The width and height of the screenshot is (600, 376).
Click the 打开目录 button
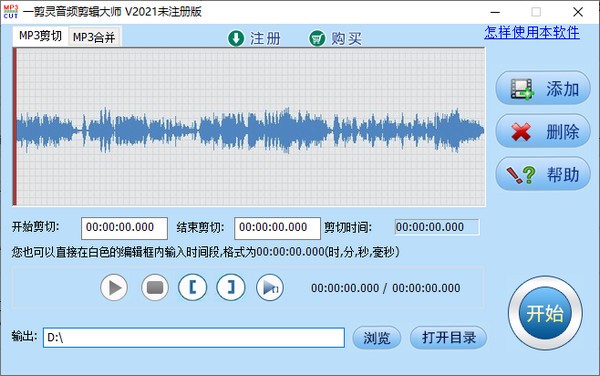tap(448, 338)
